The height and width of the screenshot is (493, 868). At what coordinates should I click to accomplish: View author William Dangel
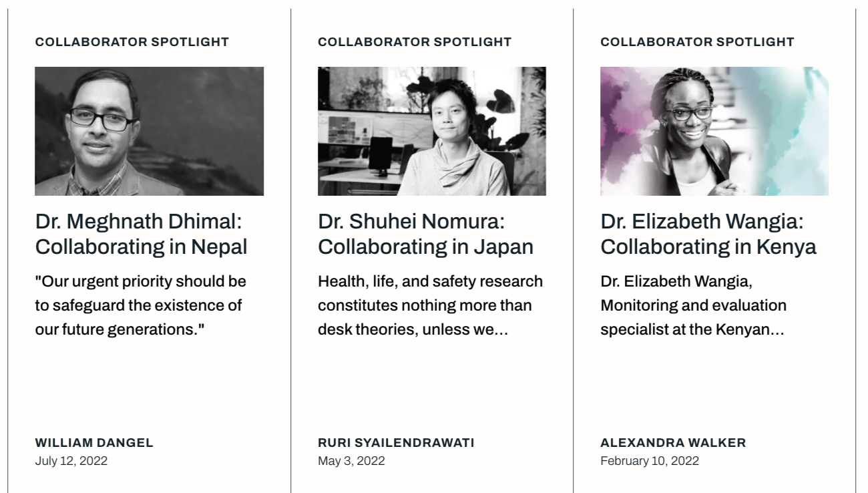point(94,443)
